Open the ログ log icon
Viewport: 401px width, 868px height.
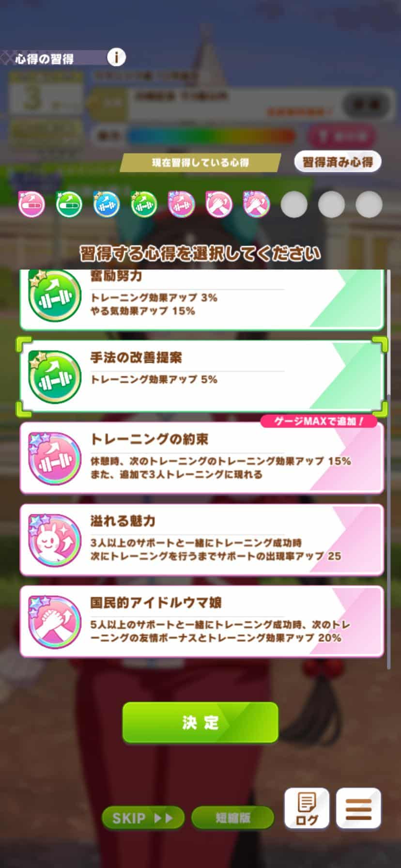pos(307,808)
